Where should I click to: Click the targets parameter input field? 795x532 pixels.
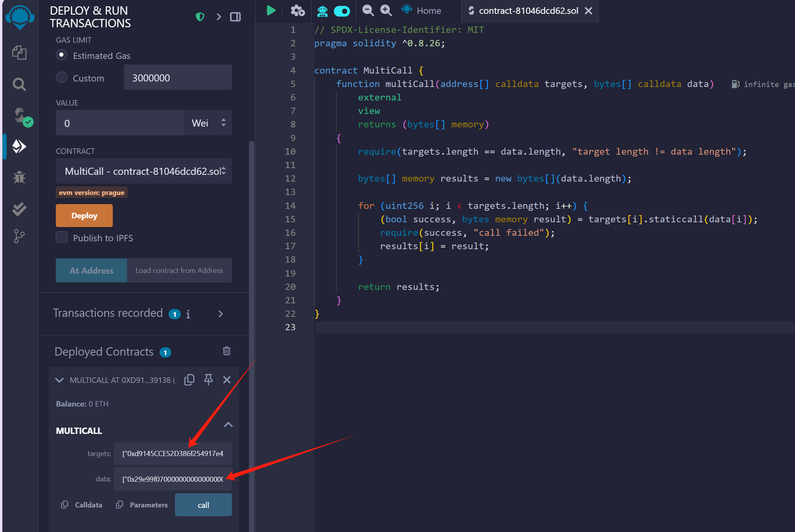pyautogui.click(x=173, y=453)
